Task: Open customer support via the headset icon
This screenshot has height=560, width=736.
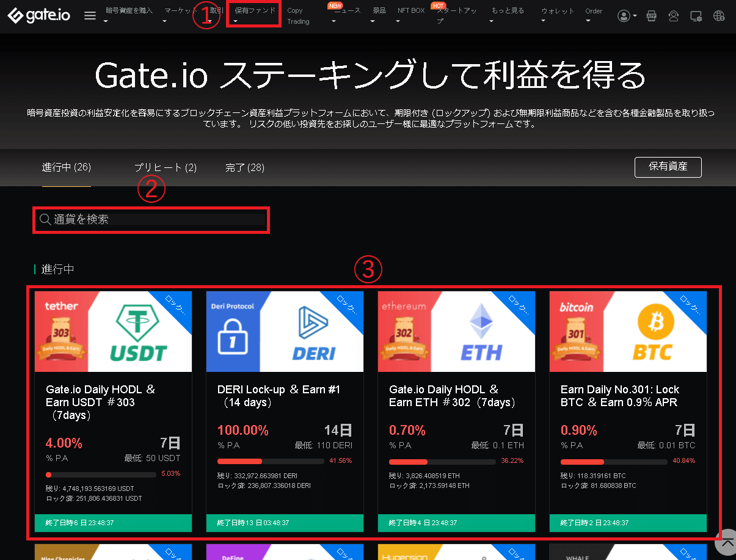Action: coord(673,16)
